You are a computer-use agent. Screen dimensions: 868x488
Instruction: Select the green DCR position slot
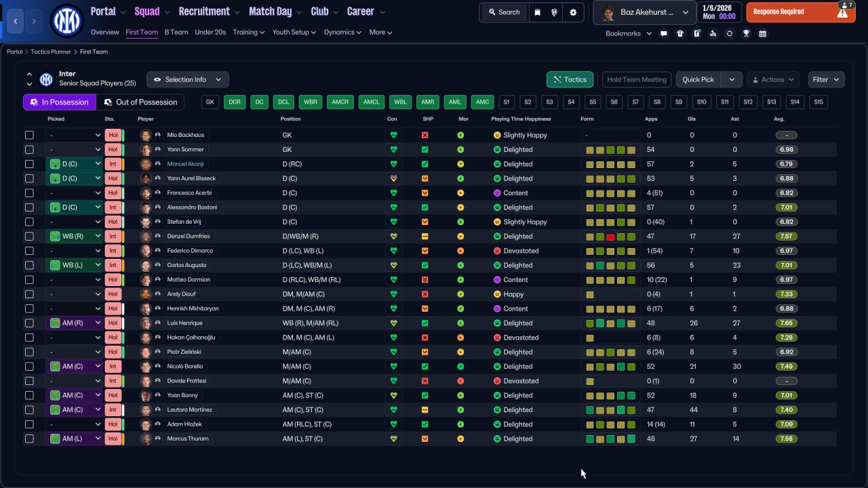[234, 102]
